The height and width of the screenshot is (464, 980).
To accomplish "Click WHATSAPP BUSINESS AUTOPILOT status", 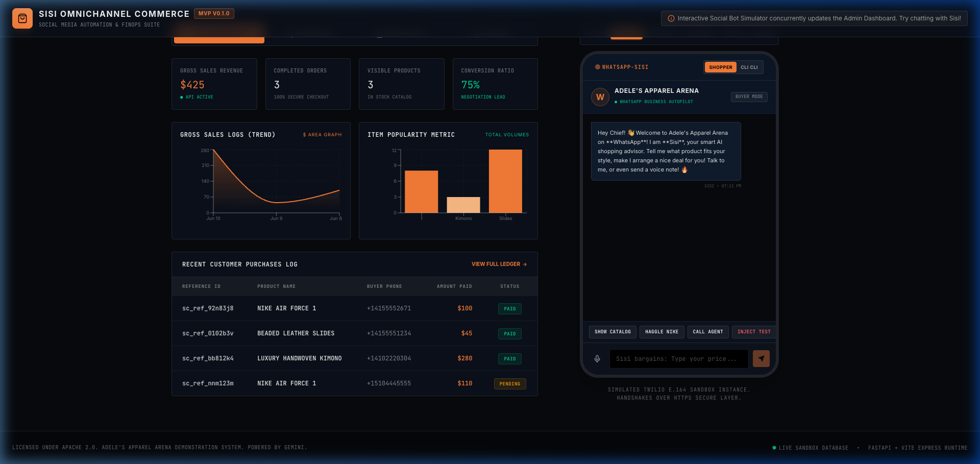I will tap(654, 102).
